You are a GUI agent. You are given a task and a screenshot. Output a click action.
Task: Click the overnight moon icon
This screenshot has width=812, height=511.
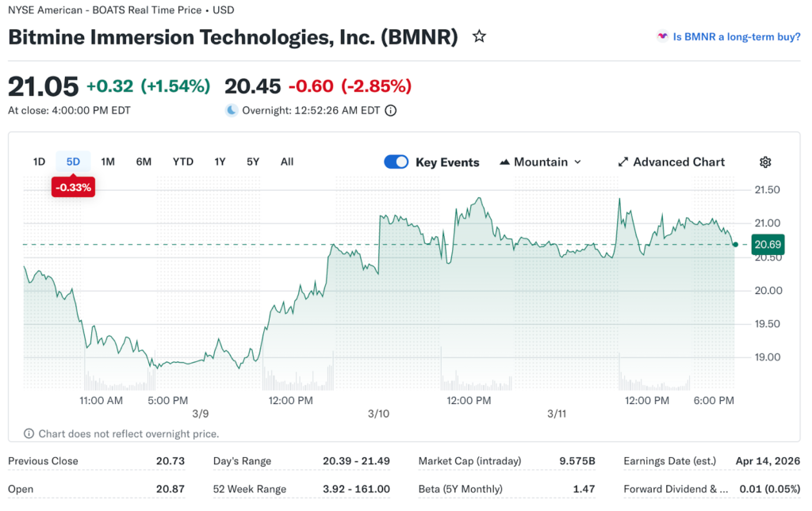[x=232, y=111]
